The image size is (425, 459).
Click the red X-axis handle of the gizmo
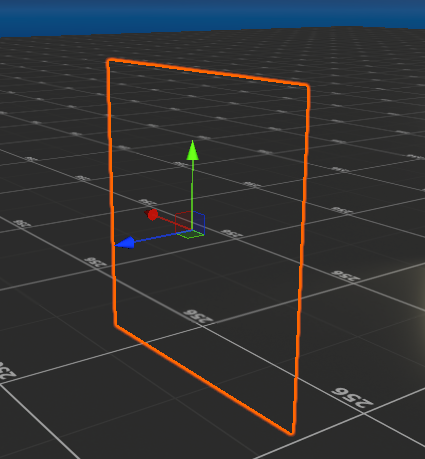click(152, 215)
